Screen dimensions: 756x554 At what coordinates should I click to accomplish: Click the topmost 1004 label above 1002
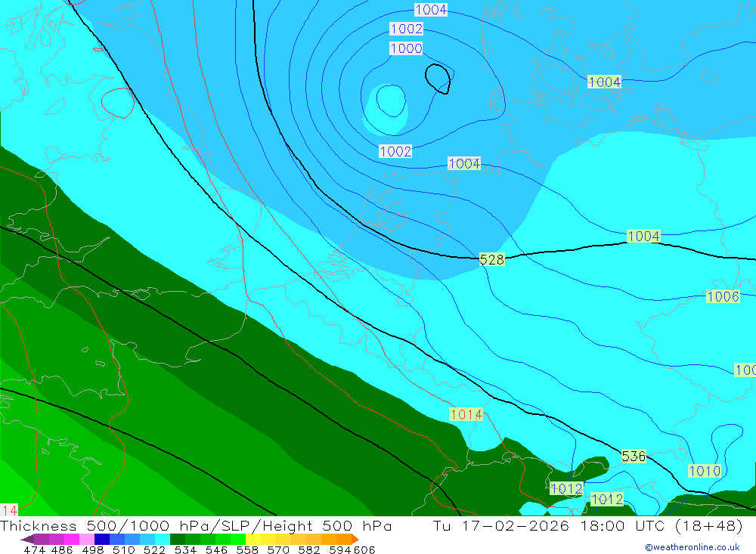pos(431,10)
